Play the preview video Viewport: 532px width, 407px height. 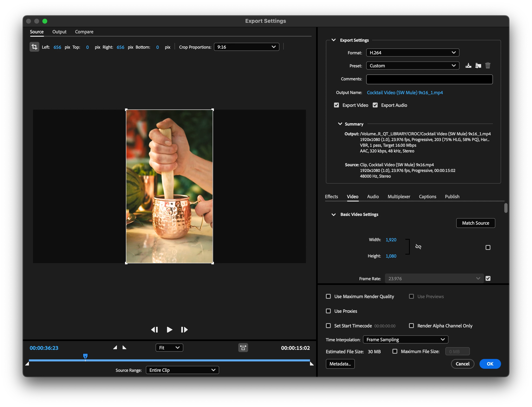(x=169, y=330)
